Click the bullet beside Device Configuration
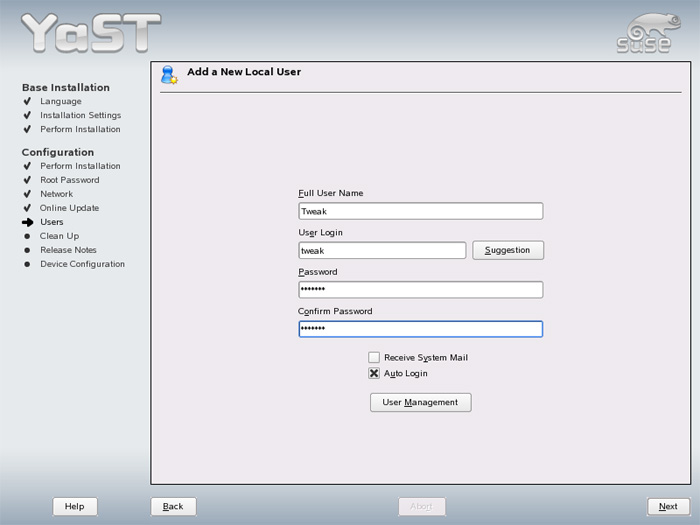 click(27, 264)
